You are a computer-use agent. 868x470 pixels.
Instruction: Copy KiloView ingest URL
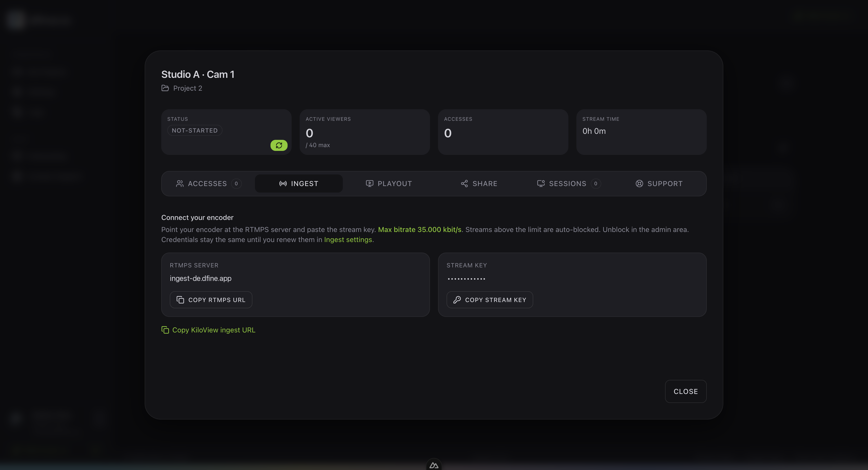pos(208,330)
